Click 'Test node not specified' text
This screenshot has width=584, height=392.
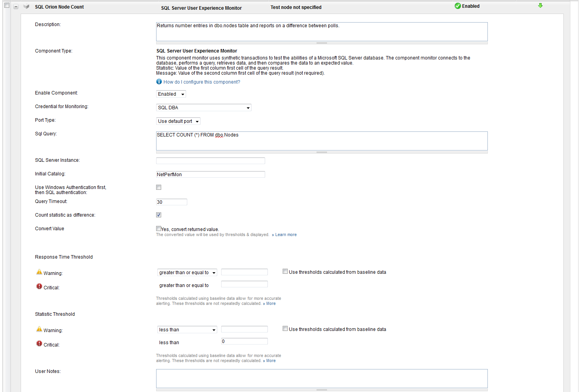point(296,7)
